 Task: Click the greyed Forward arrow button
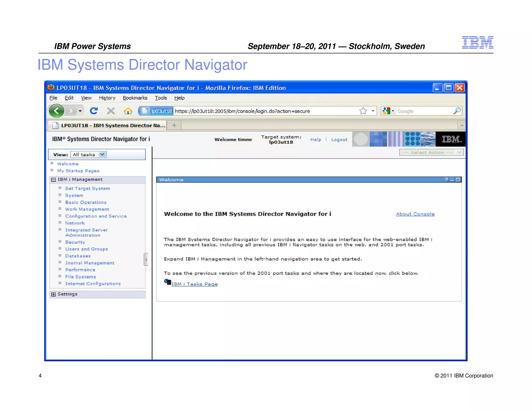[x=70, y=111]
